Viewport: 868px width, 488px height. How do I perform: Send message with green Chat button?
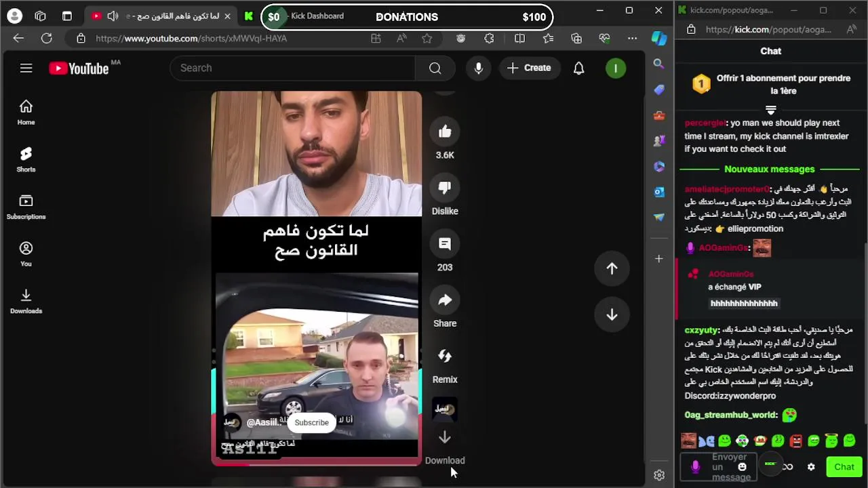844,467
